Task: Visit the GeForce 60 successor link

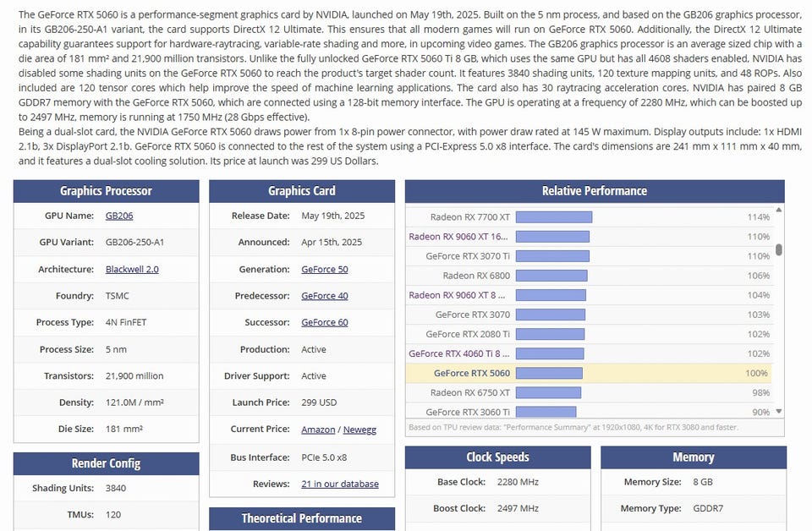Action: tap(325, 322)
